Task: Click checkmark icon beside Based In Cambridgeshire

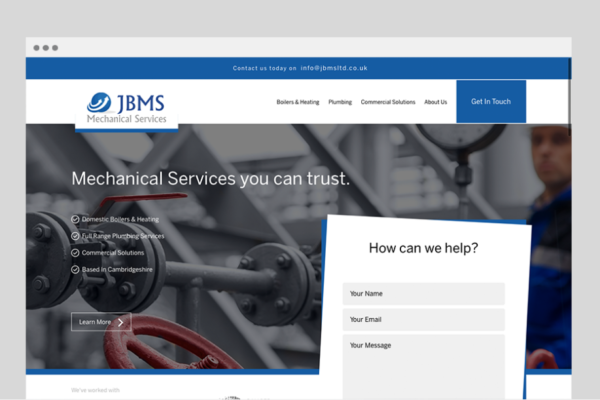Action: pyautogui.click(x=75, y=269)
